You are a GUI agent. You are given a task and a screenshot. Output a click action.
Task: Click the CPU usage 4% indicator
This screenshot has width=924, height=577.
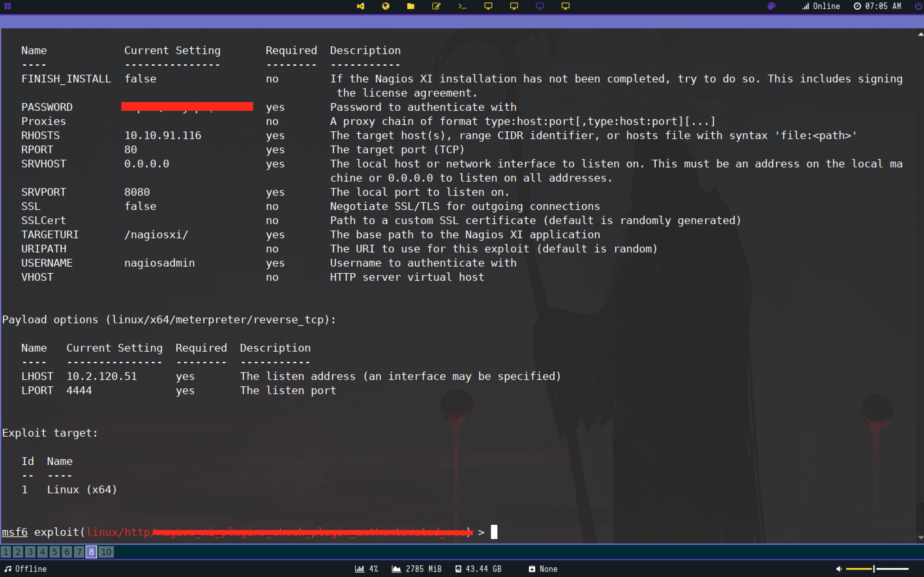[366, 569]
